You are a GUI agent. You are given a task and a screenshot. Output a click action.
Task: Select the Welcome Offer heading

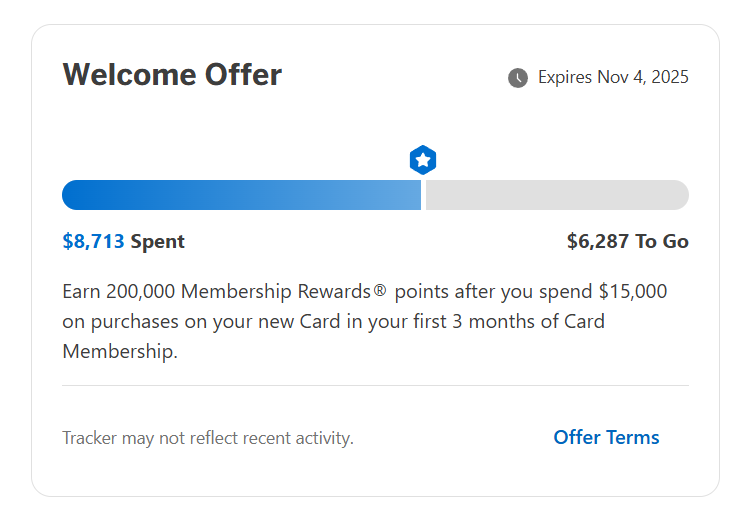click(x=172, y=75)
